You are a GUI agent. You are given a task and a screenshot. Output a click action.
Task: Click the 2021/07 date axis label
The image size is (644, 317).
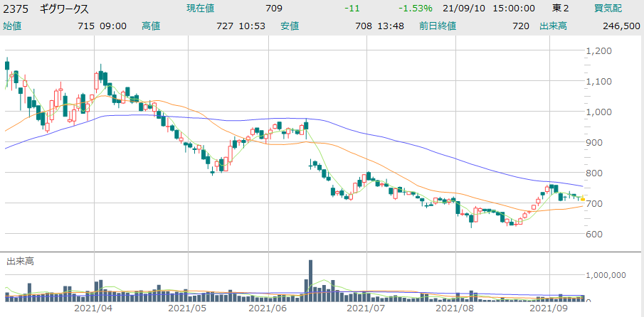tap(366, 309)
